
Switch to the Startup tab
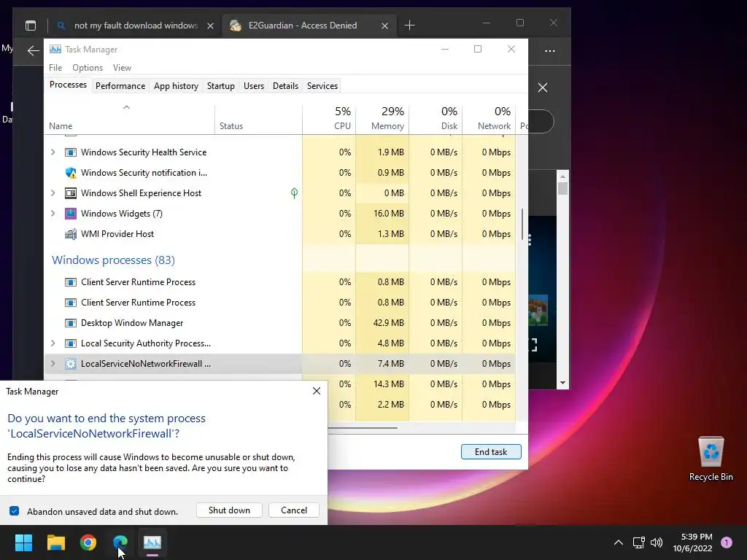click(x=220, y=86)
